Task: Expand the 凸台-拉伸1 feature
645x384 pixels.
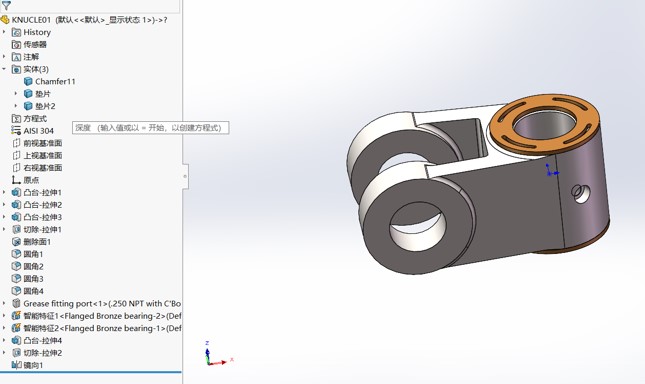Action: [x=4, y=192]
